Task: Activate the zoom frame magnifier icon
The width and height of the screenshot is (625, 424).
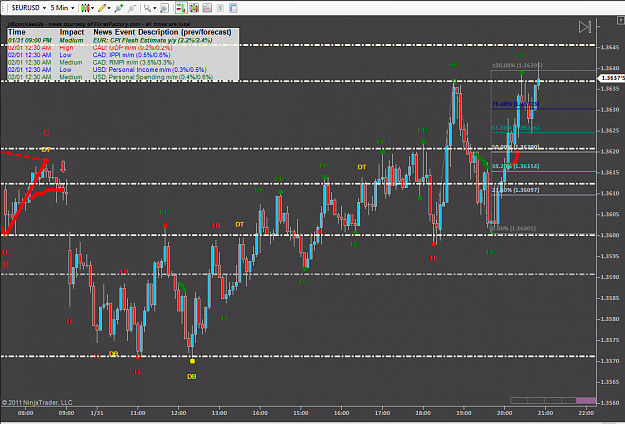Action: pyautogui.click(x=164, y=8)
